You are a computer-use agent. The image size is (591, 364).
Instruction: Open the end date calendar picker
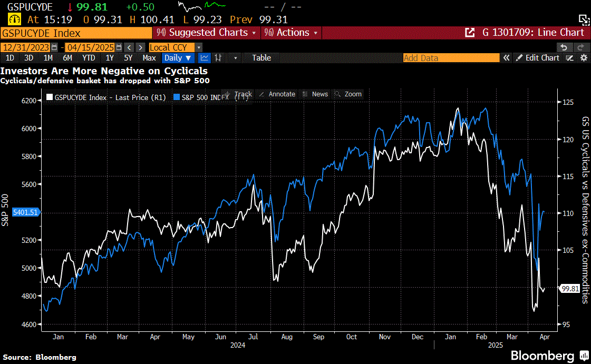[119, 47]
